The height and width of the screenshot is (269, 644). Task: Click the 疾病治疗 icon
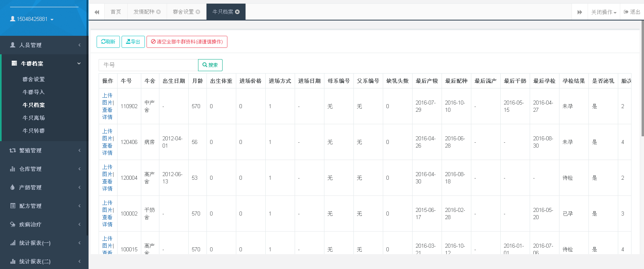pyautogui.click(x=12, y=224)
